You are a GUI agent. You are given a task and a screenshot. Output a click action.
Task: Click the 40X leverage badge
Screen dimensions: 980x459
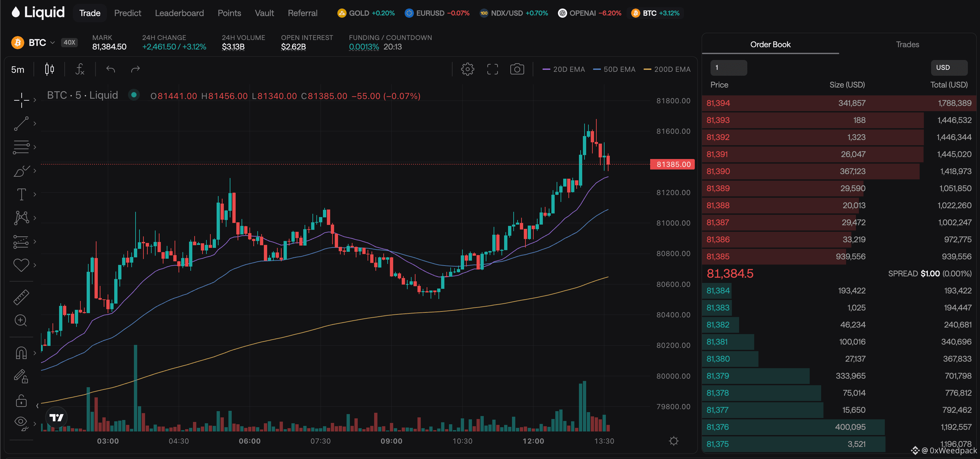(x=69, y=43)
